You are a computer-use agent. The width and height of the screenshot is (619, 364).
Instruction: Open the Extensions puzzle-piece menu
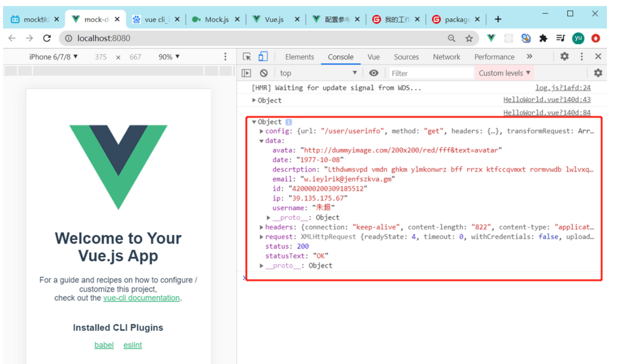(x=543, y=38)
